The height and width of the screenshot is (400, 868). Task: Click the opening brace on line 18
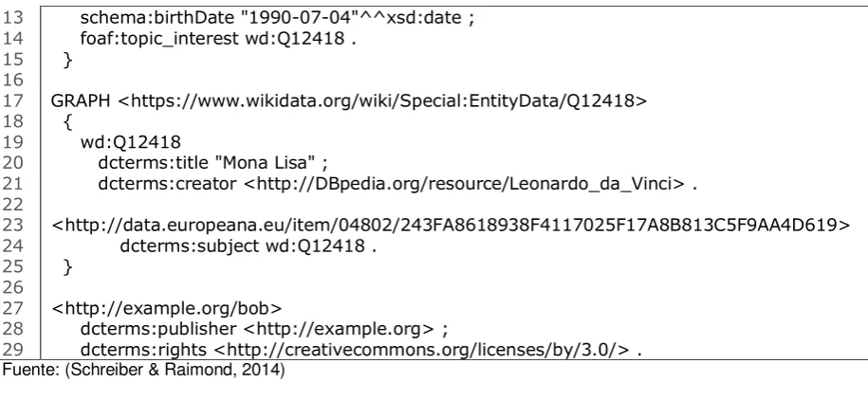pos(68,122)
